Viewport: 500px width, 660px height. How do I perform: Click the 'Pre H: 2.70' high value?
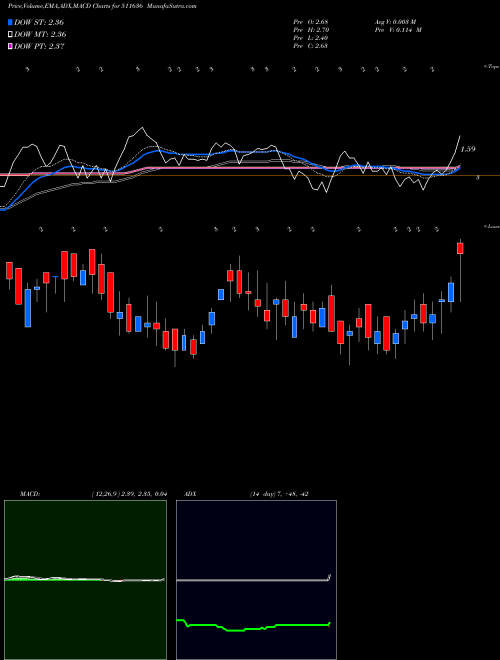pyautogui.click(x=311, y=30)
